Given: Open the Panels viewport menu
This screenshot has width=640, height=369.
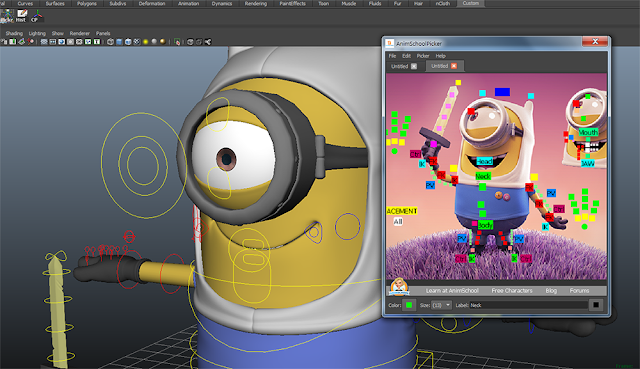Looking at the screenshot, I should tap(103, 33).
